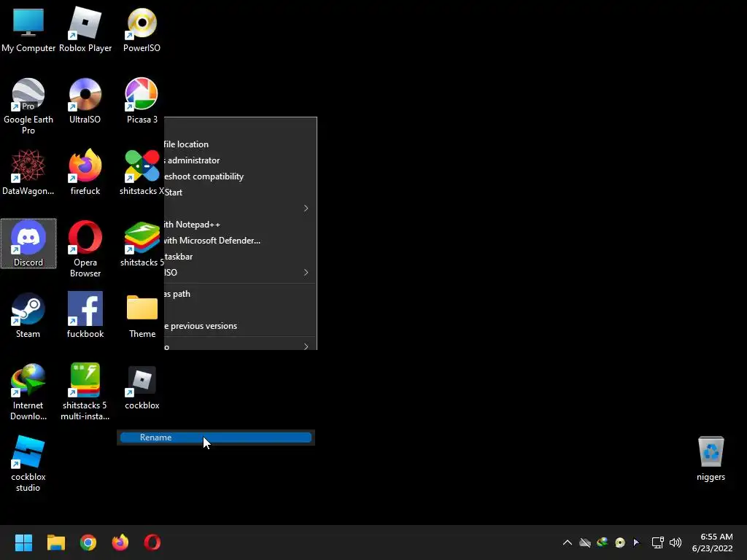Click the cloud sync icon in tray
This screenshot has height=560, width=747.
click(585, 542)
